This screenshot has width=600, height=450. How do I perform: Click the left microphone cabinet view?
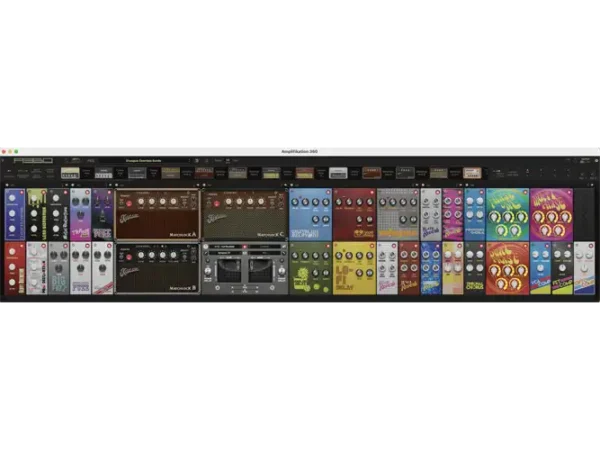pos(229,270)
